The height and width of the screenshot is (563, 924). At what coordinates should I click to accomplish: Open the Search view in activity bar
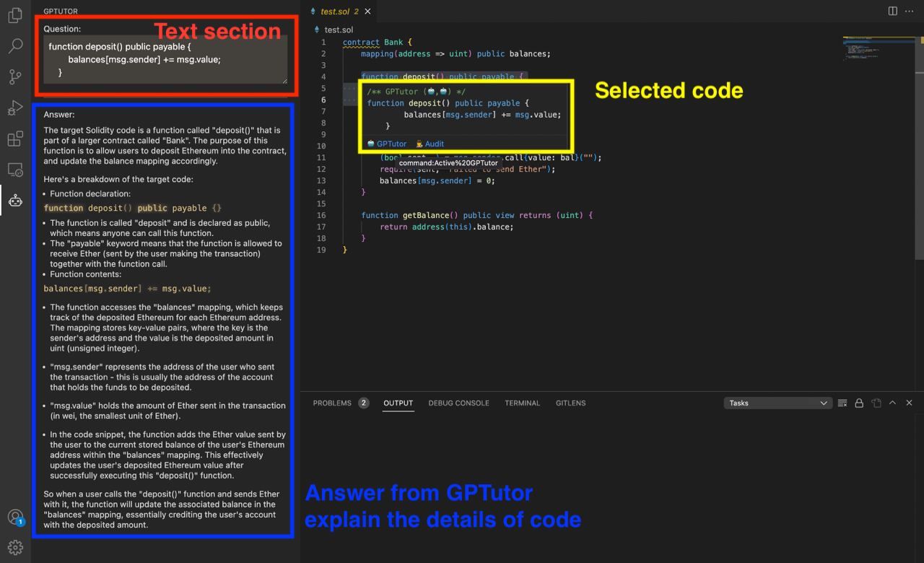[15, 46]
